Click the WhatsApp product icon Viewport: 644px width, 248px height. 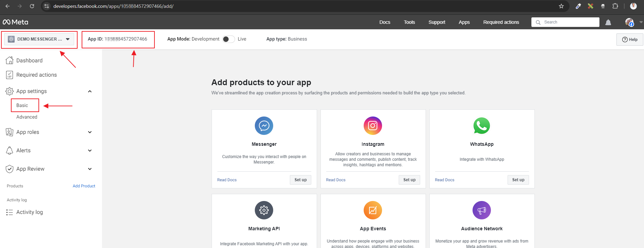[x=482, y=126]
